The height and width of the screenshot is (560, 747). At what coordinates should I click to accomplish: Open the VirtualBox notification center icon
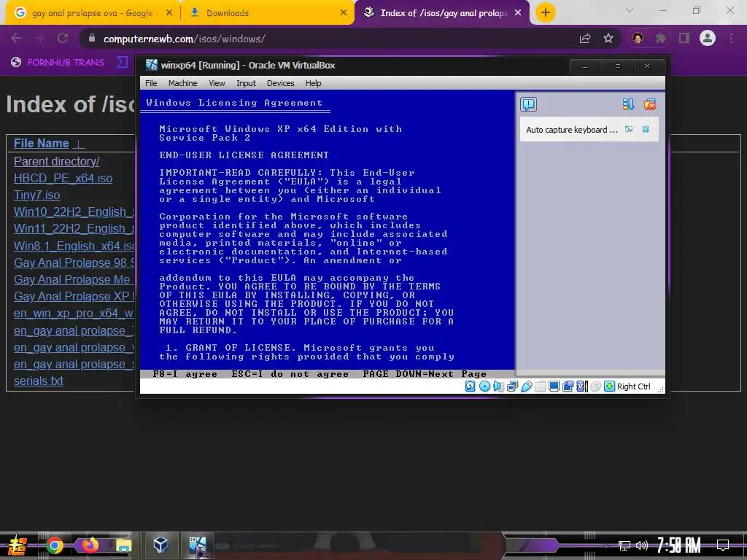528,104
